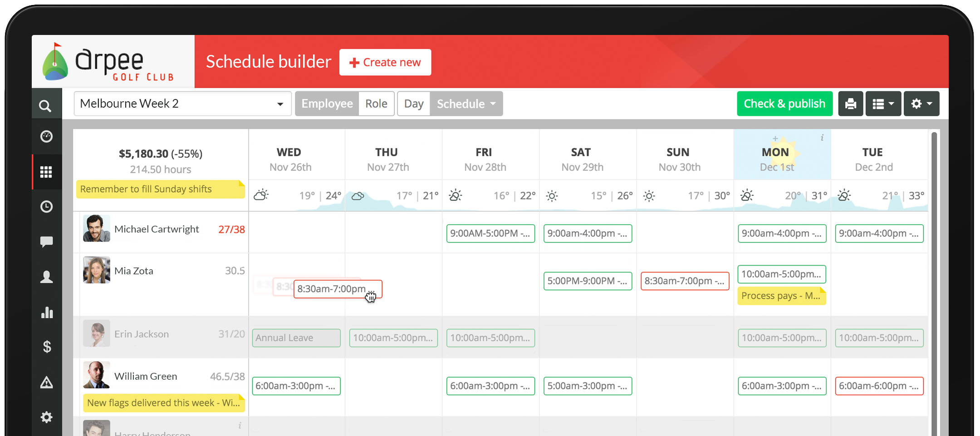Open William Green's Wednesday 6:00am-3:00pm shift
Image resolution: width=980 pixels, height=436 pixels.
[296, 386]
